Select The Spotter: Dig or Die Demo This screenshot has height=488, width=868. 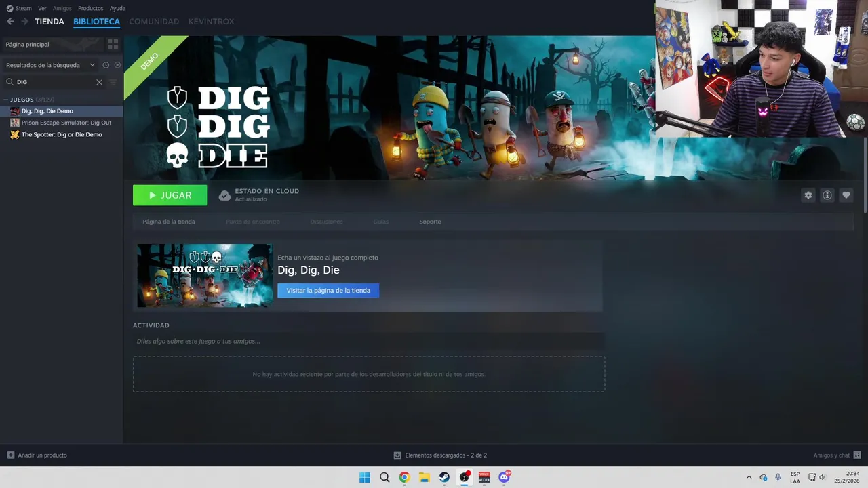[x=61, y=134]
